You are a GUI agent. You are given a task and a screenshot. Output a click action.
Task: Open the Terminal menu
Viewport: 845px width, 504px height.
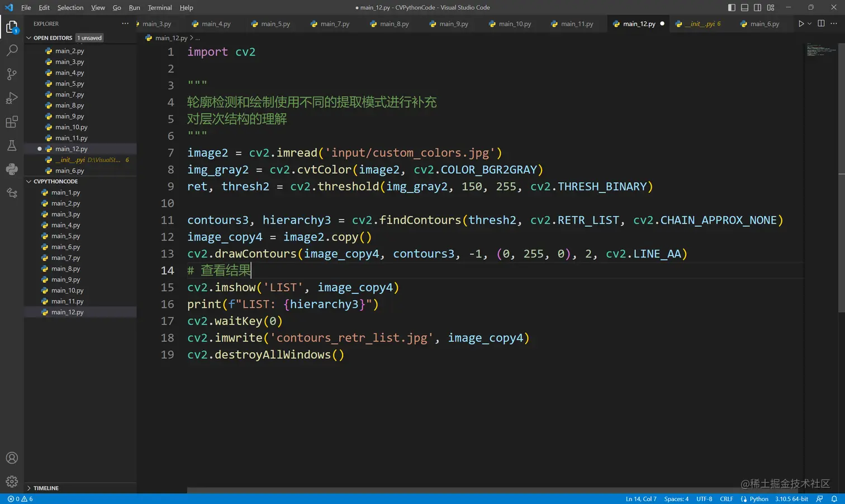[x=160, y=7]
